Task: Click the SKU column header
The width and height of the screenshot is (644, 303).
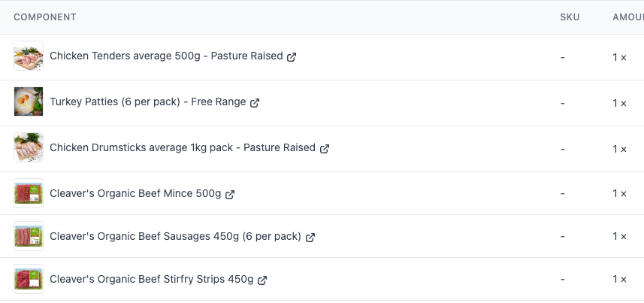Action: pos(570,17)
